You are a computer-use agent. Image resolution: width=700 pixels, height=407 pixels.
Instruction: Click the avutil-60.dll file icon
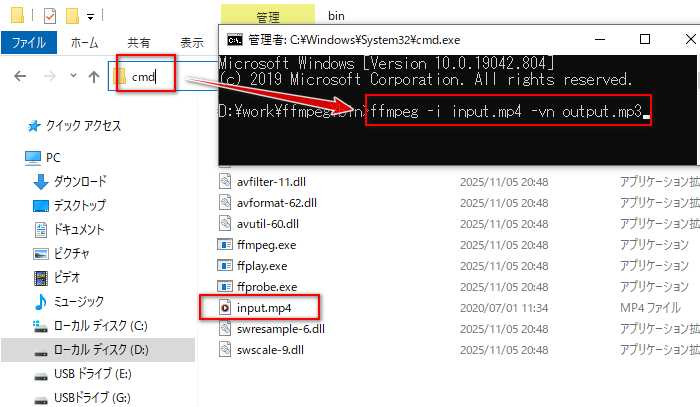click(x=225, y=224)
